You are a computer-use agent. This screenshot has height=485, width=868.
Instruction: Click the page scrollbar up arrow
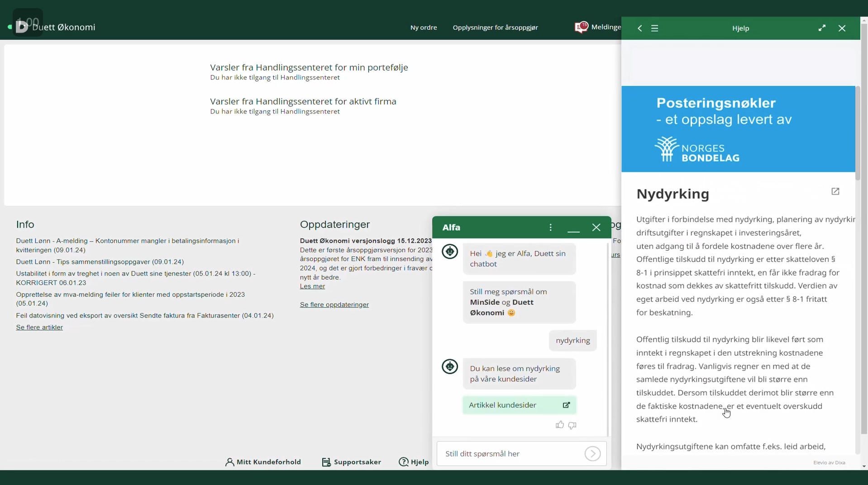864,20
